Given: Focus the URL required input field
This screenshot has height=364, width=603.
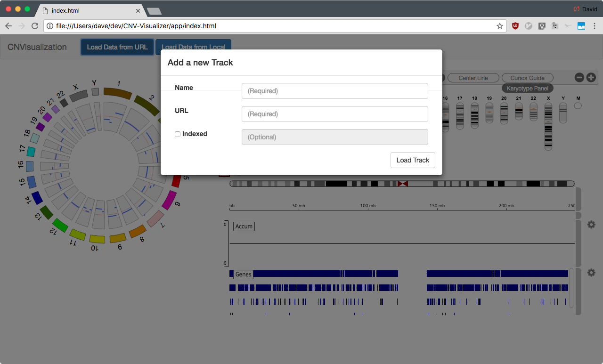Looking at the screenshot, I should tap(335, 114).
